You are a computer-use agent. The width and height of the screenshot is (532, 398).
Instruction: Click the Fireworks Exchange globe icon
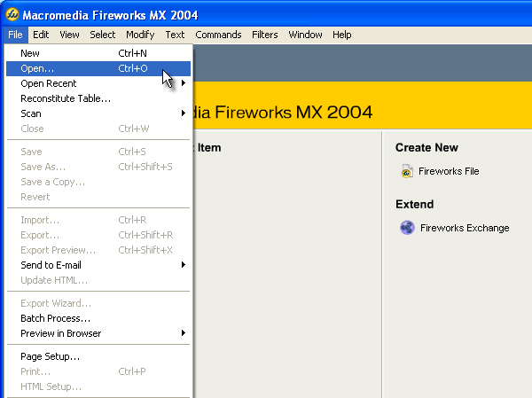pyautogui.click(x=407, y=228)
